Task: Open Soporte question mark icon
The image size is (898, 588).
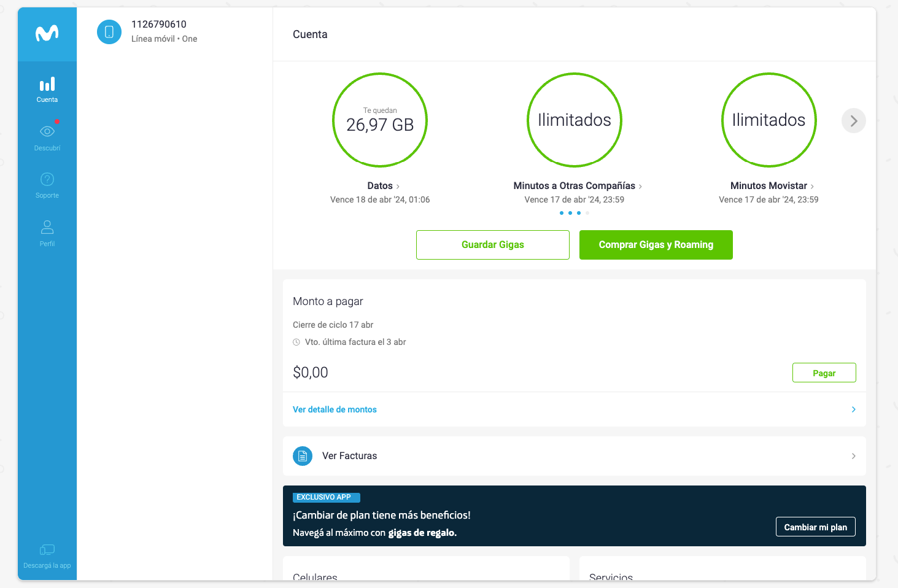Action: (x=47, y=179)
